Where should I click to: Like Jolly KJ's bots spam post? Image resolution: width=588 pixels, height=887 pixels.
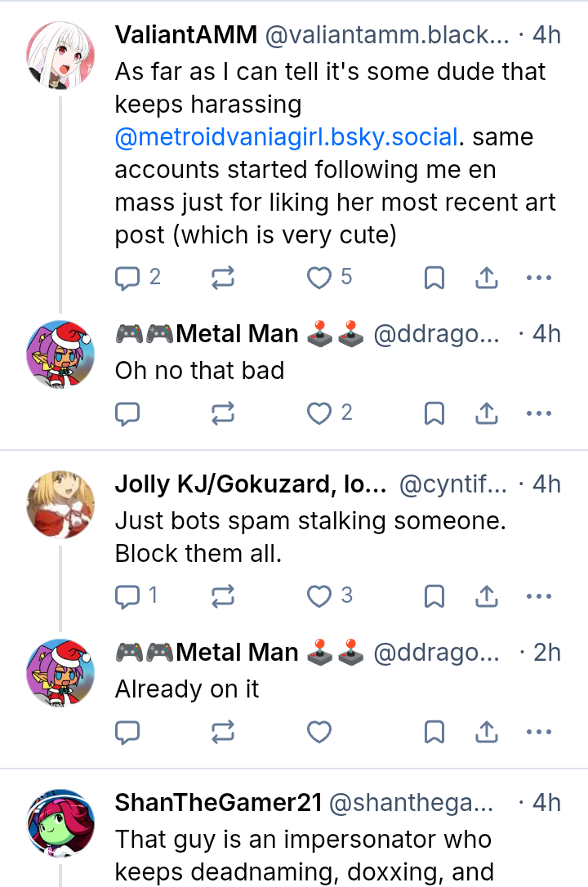tap(318, 597)
